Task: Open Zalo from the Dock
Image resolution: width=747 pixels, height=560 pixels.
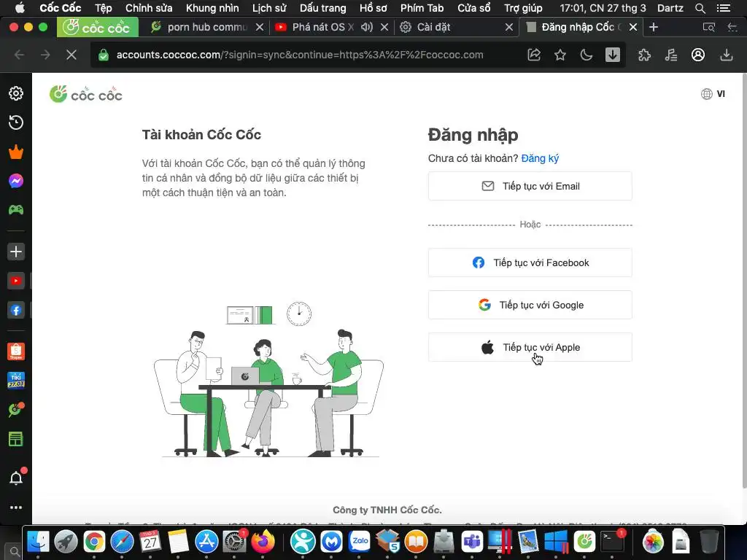Action: [360, 542]
